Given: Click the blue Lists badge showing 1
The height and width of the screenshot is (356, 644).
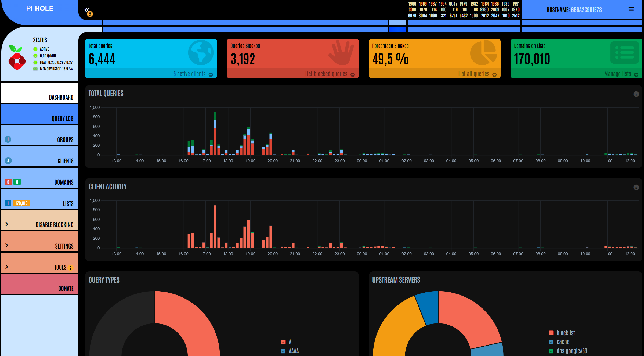Looking at the screenshot, I should click(8, 203).
